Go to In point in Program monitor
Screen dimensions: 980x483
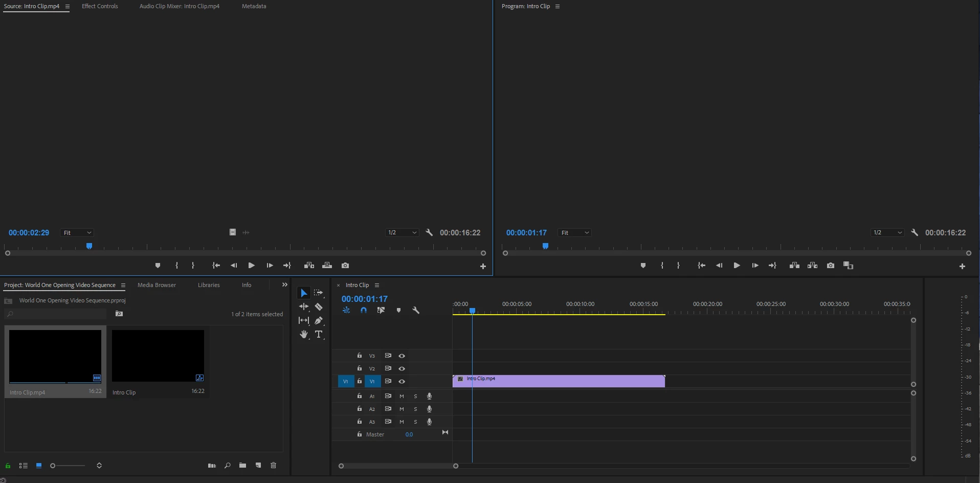tap(702, 266)
